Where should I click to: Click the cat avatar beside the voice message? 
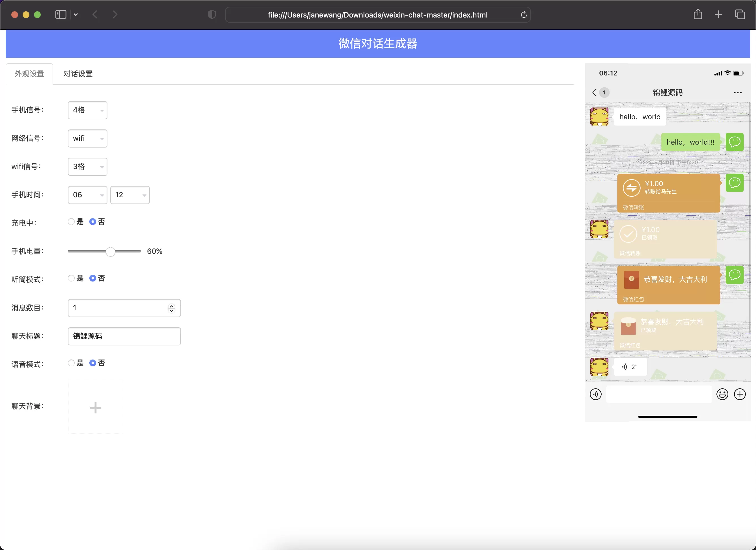(x=599, y=367)
